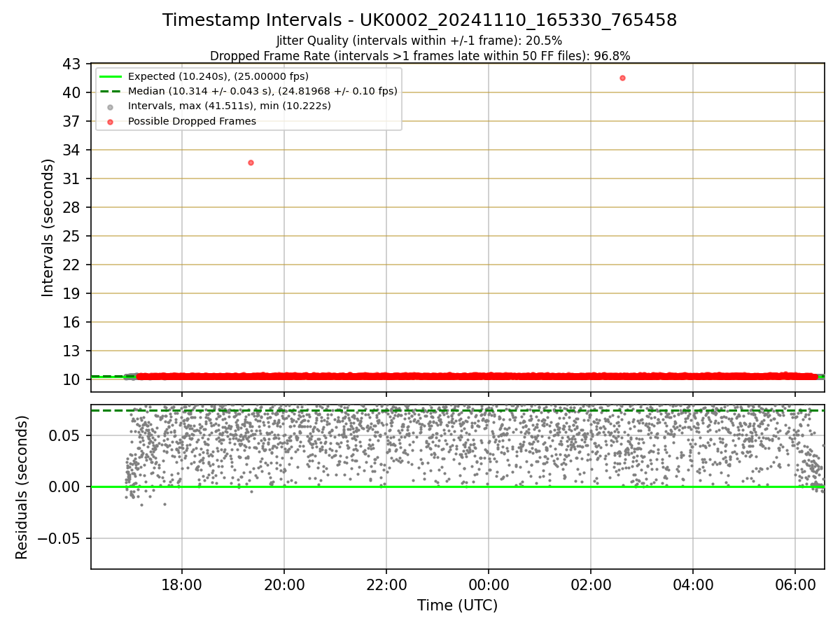Click the '25' tick on the intervals axis
Image resolution: width=840 pixels, height=630 pixels.
pyautogui.click(x=73, y=236)
